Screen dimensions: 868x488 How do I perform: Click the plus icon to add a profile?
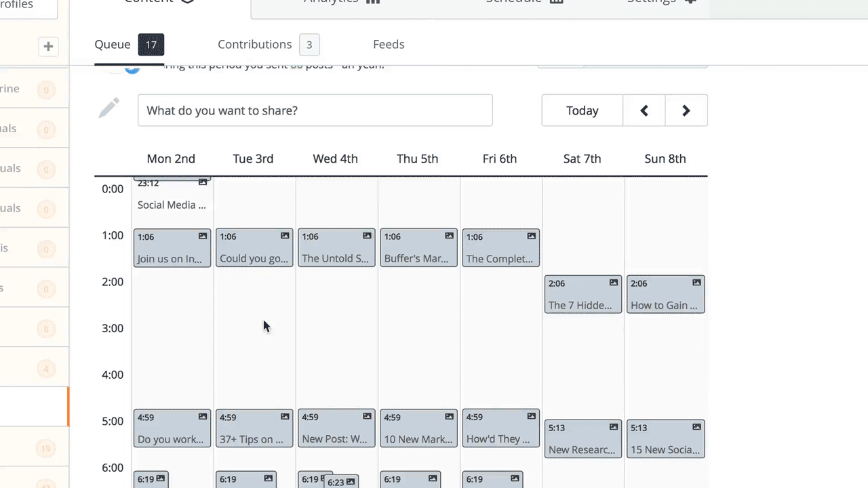[x=47, y=46]
